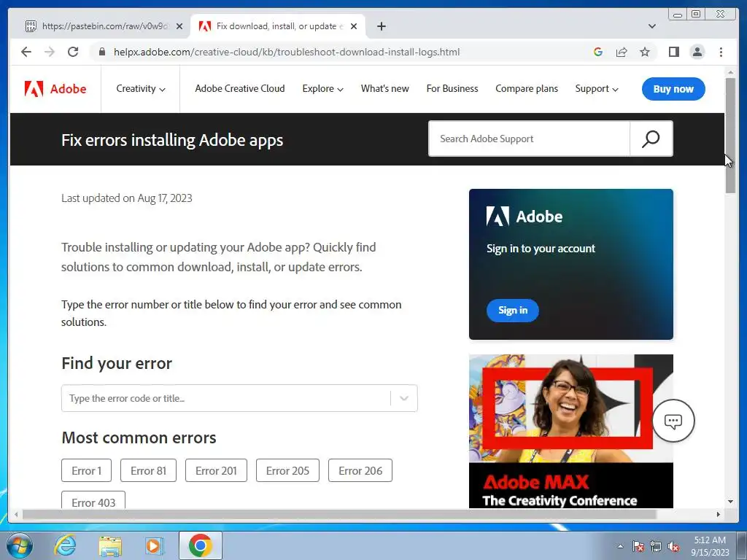This screenshot has height=560, width=747.
Task: Share this page using the share icon
Action: pyautogui.click(x=622, y=52)
